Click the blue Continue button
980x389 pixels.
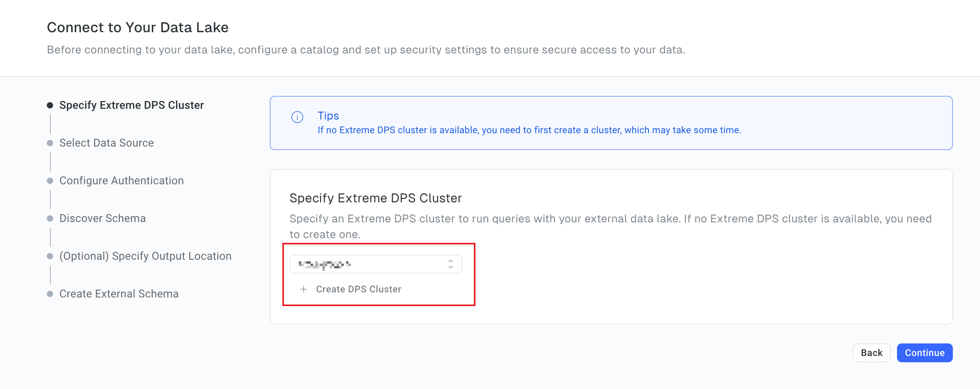(925, 353)
